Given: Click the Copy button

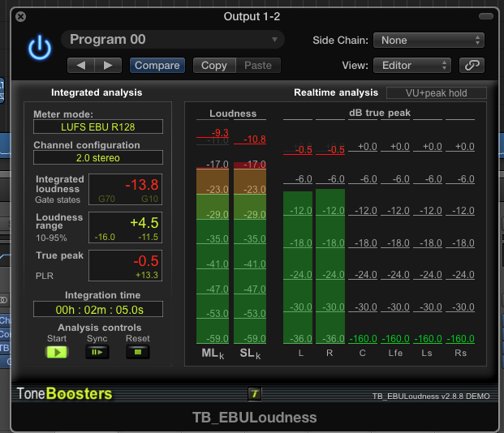Looking at the screenshot, I should tap(214, 66).
